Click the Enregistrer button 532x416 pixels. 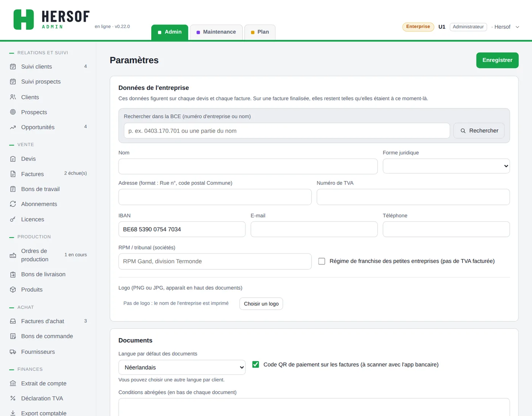click(497, 60)
